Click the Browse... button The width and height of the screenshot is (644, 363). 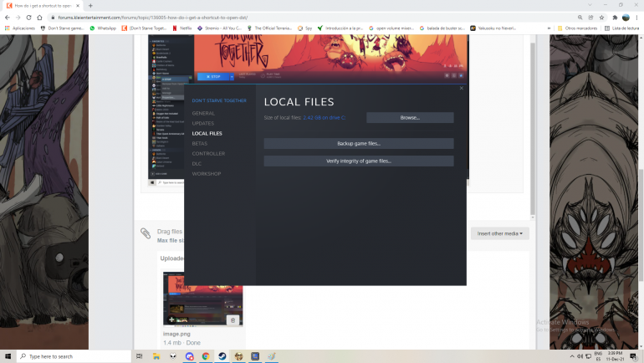(x=410, y=117)
